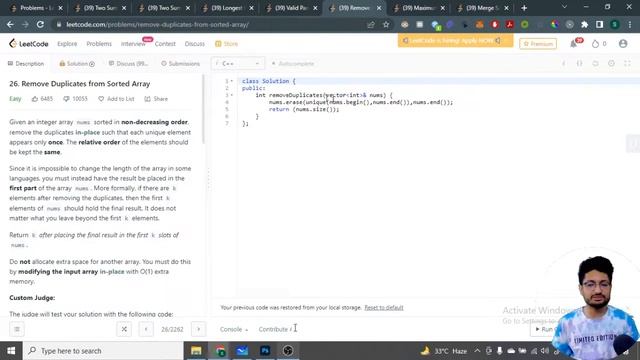The image size is (640, 360).
Task: Click the Windows search box
Action: [x=103, y=351]
